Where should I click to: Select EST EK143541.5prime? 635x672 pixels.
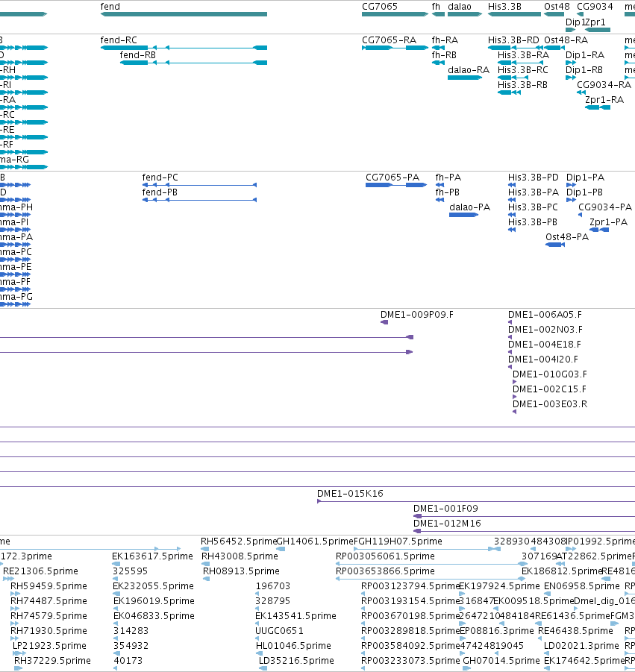click(257, 624)
